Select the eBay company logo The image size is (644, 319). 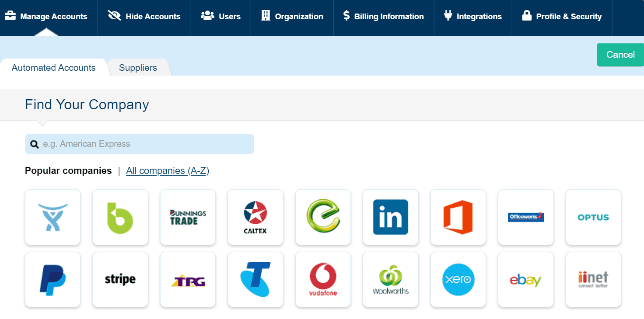525,280
